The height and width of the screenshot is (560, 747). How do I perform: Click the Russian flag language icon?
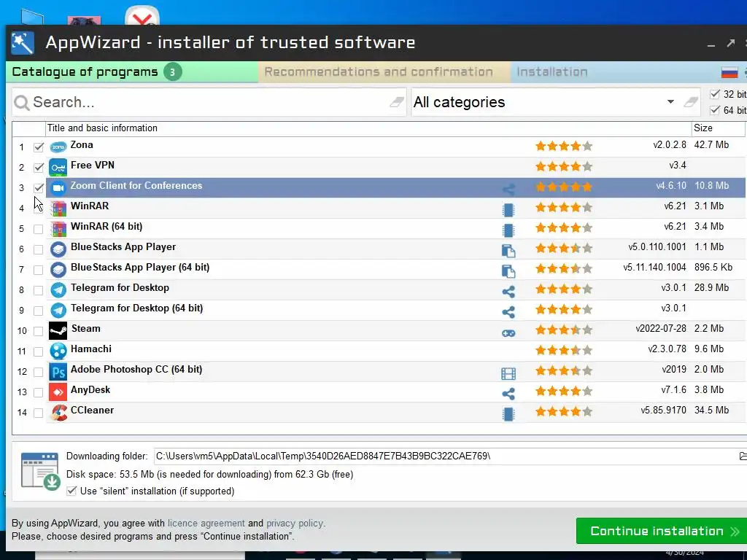tap(729, 72)
